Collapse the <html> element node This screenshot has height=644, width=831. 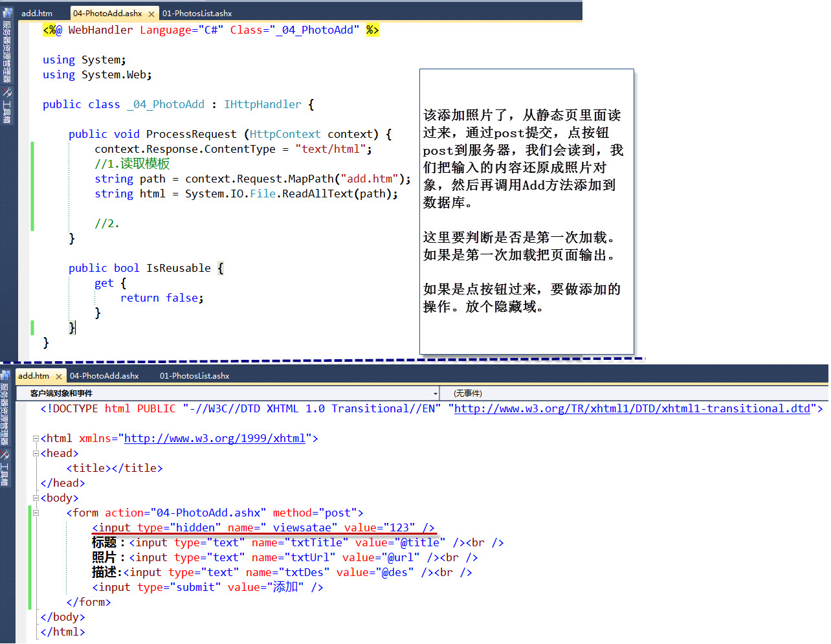[x=36, y=438]
